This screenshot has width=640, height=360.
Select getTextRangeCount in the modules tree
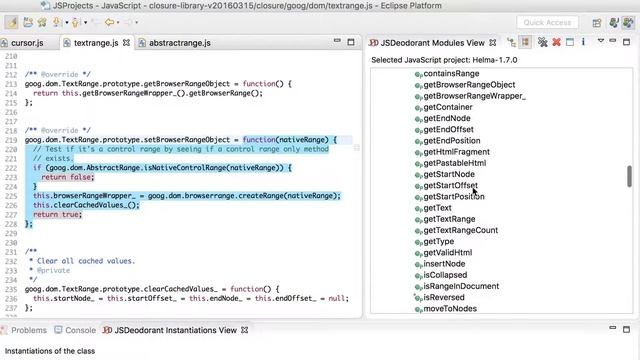460,230
